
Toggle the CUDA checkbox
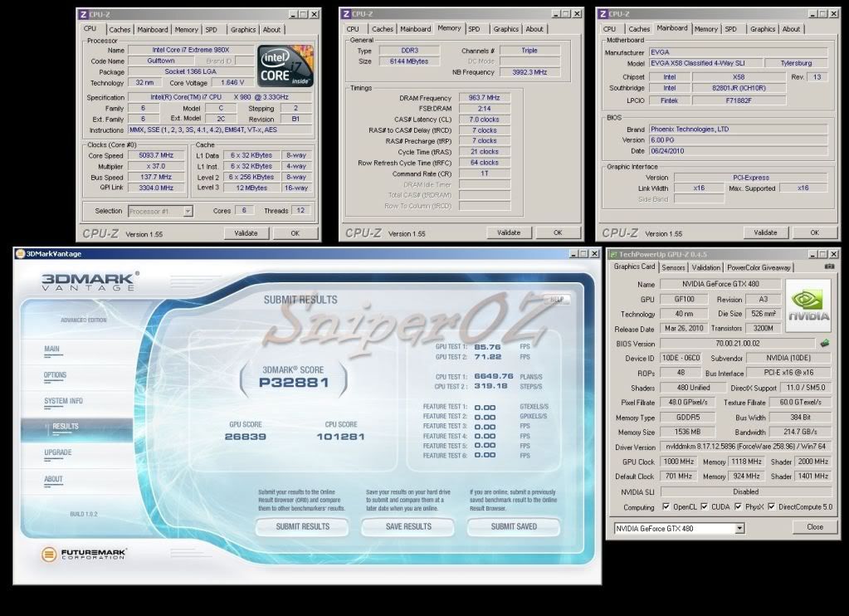tap(704, 506)
